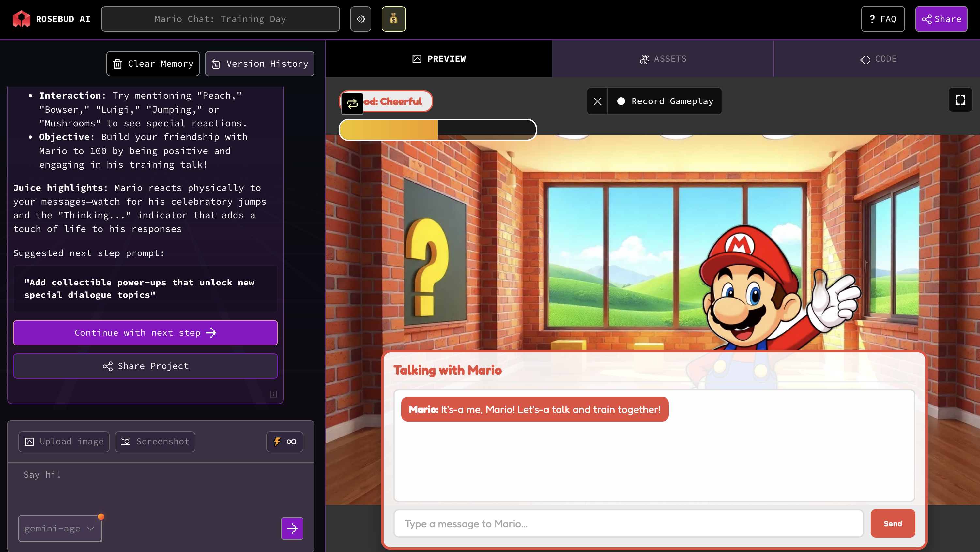The image size is (980, 552).
Task: Click the Rosebud AI logo icon
Action: tap(21, 19)
